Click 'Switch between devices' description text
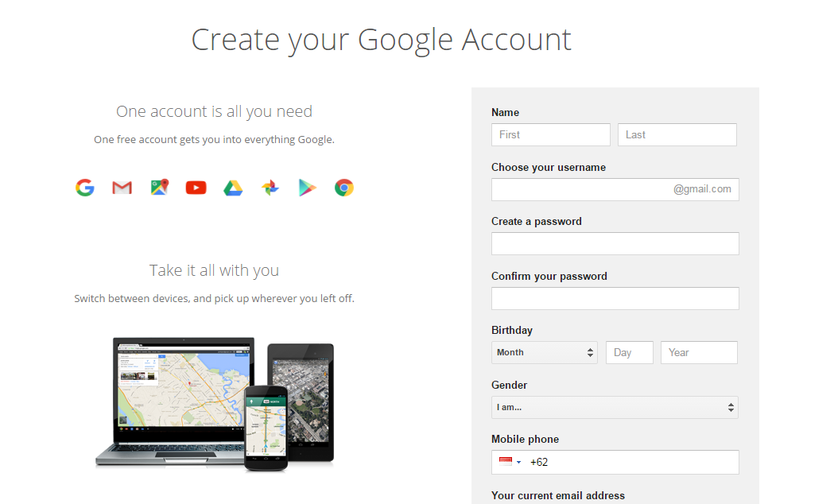 point(215,298)
